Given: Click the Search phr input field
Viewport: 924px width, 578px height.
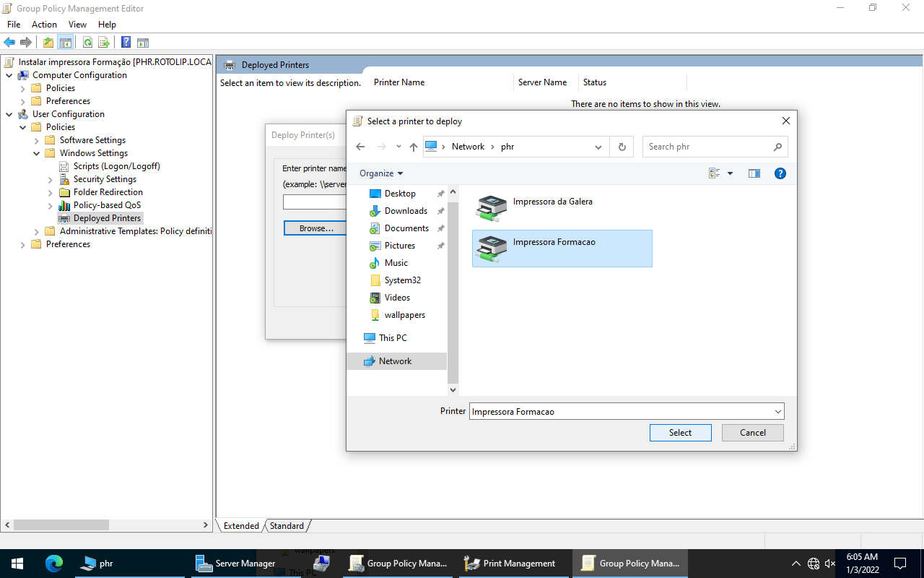Looking at the screenshot, I should click(x=707, y=147).
